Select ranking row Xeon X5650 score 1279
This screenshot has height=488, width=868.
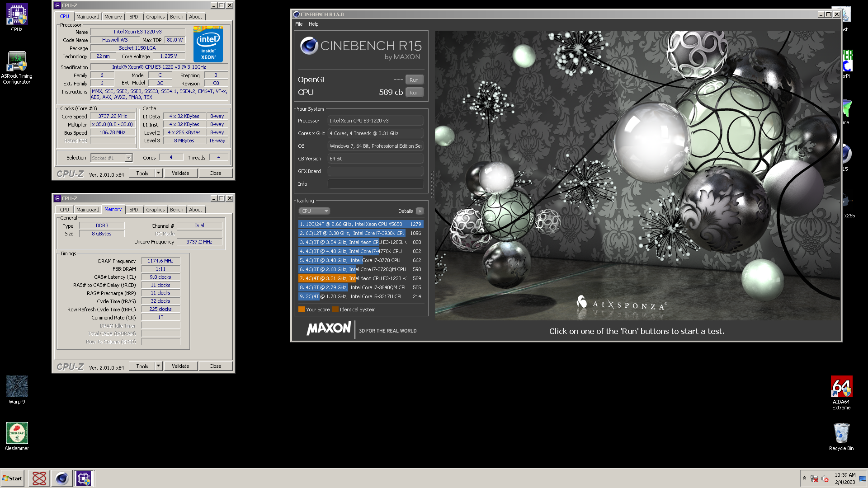pyautogui.click(x=361, y=224)
